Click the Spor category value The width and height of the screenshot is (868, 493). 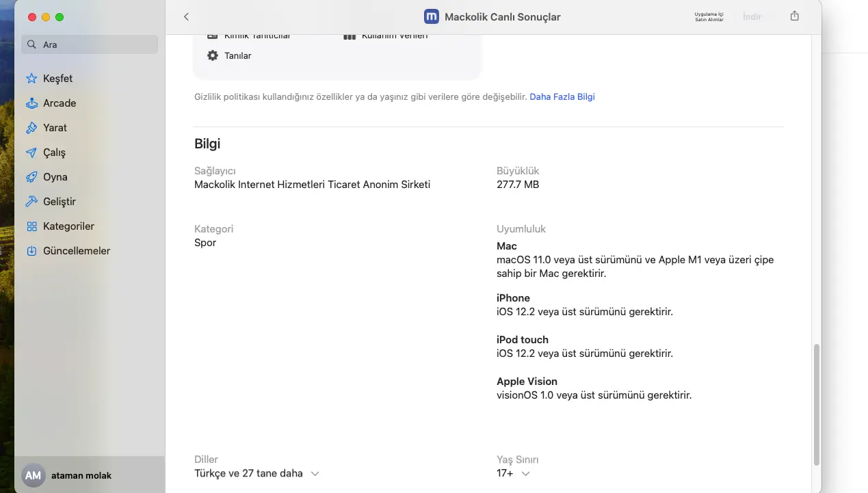coord(205,243)
